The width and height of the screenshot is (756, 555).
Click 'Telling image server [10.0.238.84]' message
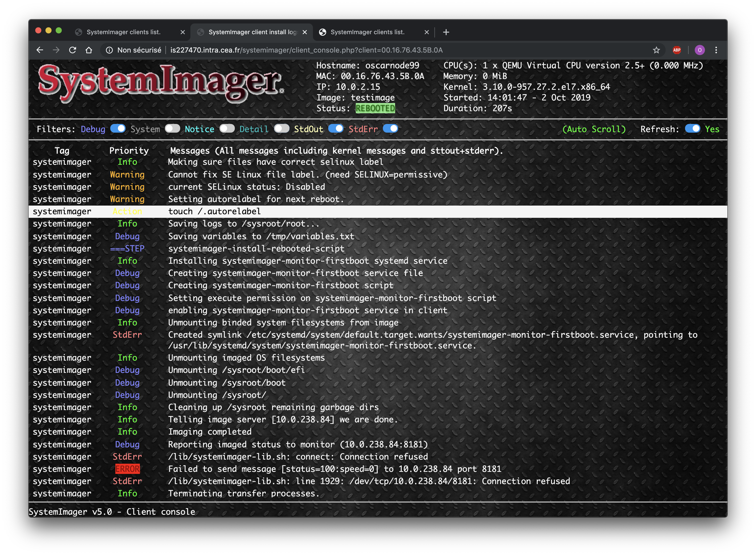tap(283, 420)
